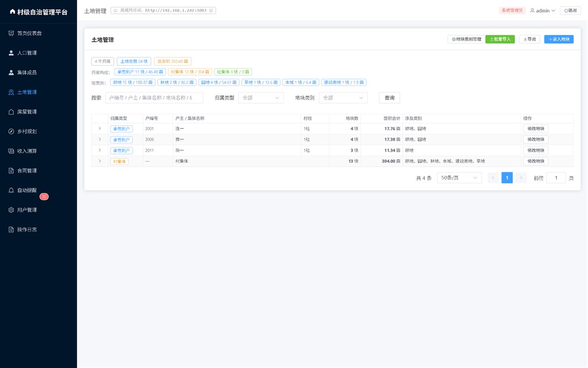588x368 pixels.
Task: Focus the 搜索 text input field
Action: [x=154, y=98]
